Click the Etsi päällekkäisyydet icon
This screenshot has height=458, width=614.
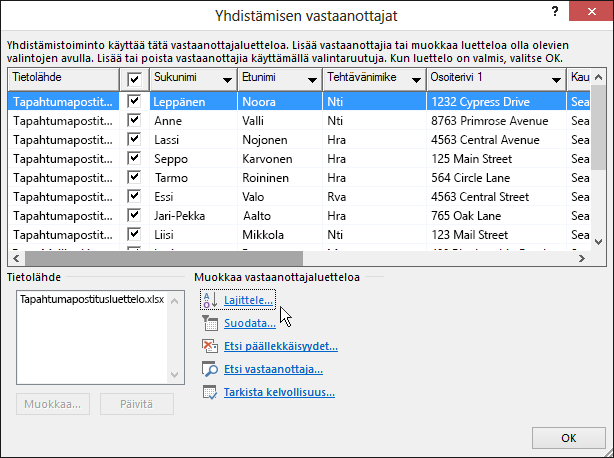(210, 346)
